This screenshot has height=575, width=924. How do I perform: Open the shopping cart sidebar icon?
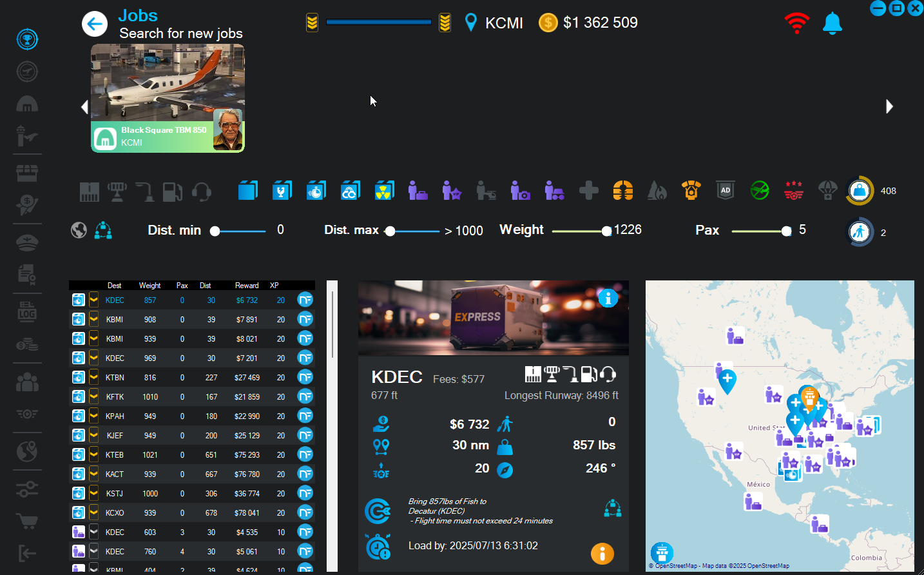(x=27, y=521)
